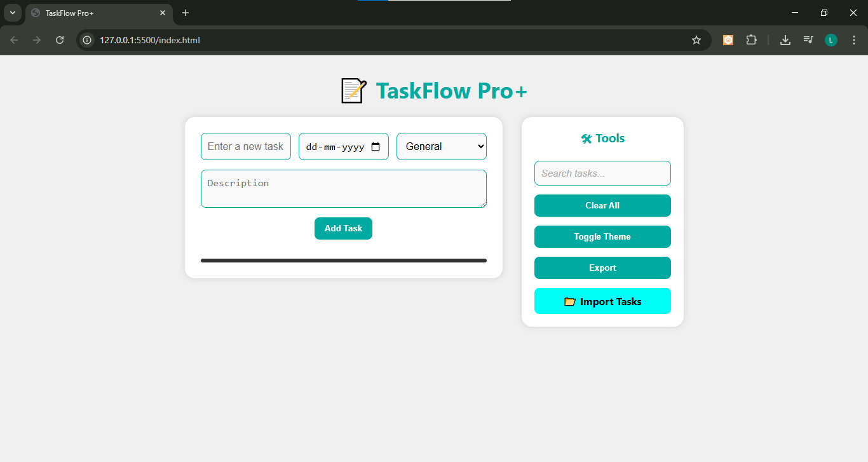The width and height of the screenshot is (868, 462).
Task: Click the Add Task button
Action: tap(343, 228)
